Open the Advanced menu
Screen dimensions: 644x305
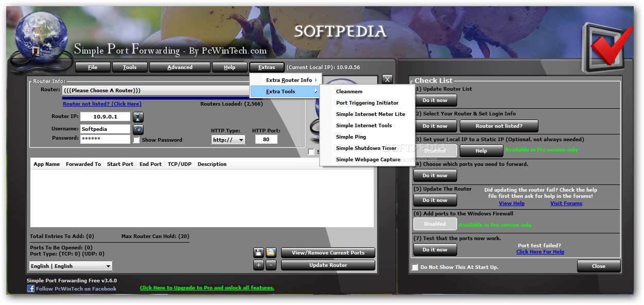pyautogui.click(x=180, y=67)
